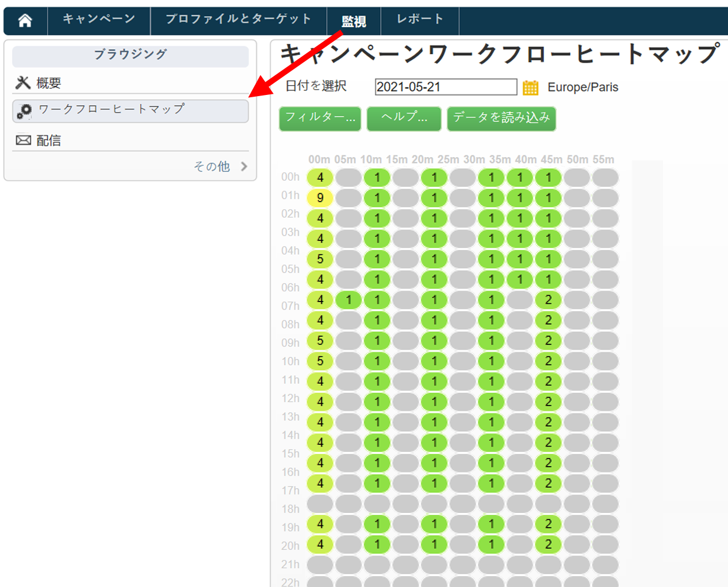The width and height of the screenshot is (728, 587).
Task: Click the 00h 05m grey empty cell
Action: point(348,177)
